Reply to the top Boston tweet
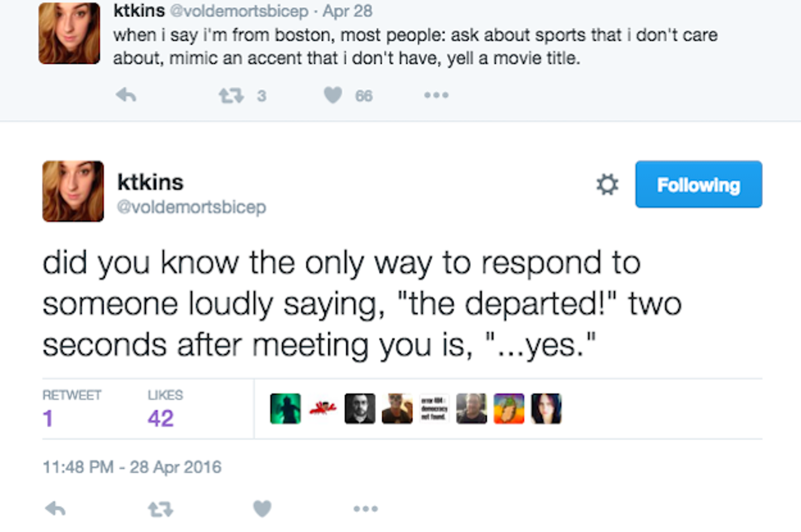The image size is (801, 532). 126,96
